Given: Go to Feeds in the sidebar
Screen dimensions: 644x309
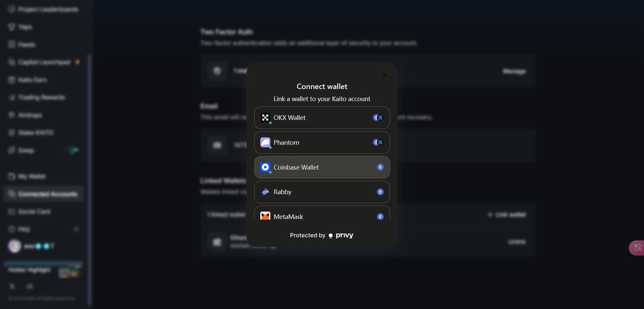Looking at the screenshot, I should 22,45.
